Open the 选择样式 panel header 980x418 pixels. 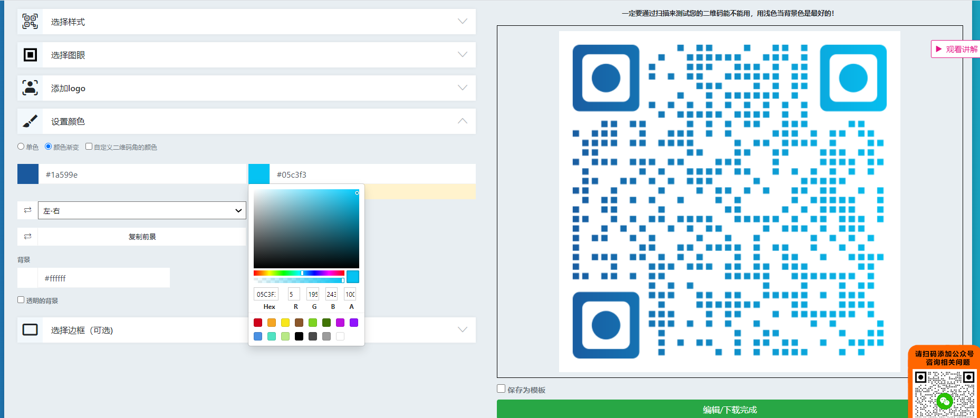(x=246, y=22)
